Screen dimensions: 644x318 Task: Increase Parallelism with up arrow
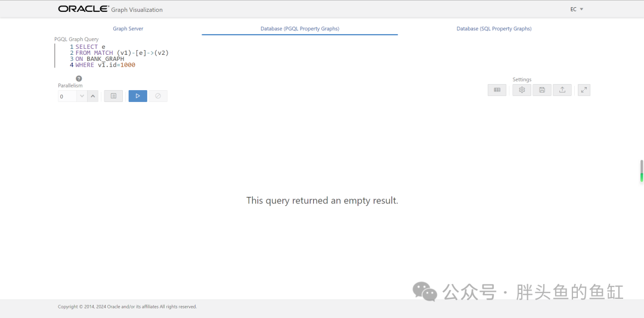[x=93, y=96]
